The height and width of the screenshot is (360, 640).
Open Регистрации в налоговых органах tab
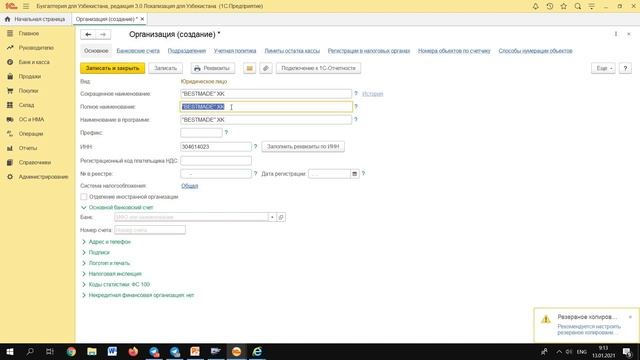point(369,51)
